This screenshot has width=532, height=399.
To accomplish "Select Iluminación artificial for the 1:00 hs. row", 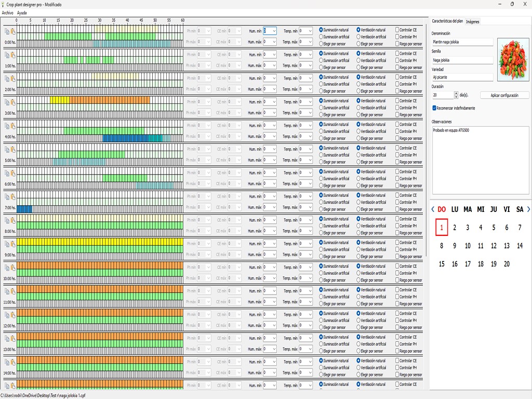I will click(321, 60).
